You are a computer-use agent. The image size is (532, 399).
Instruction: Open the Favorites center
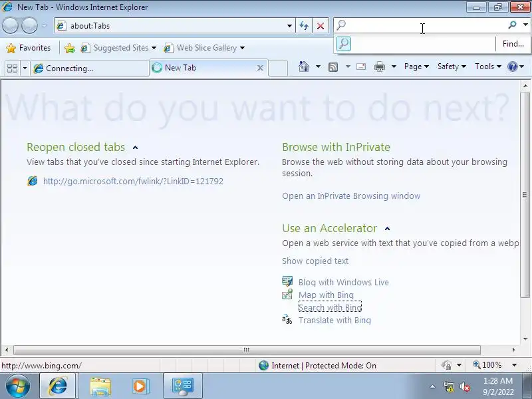coord(29,48)
